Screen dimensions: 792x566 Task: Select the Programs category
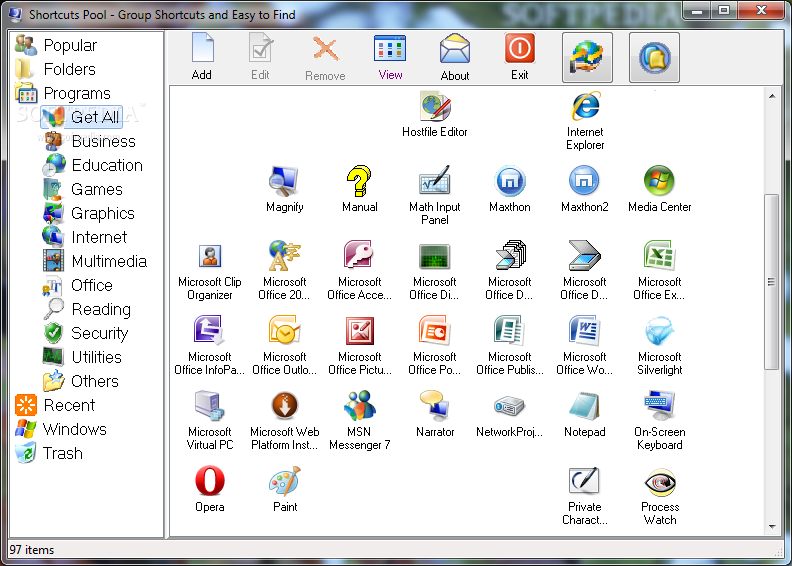coord(63,93)
